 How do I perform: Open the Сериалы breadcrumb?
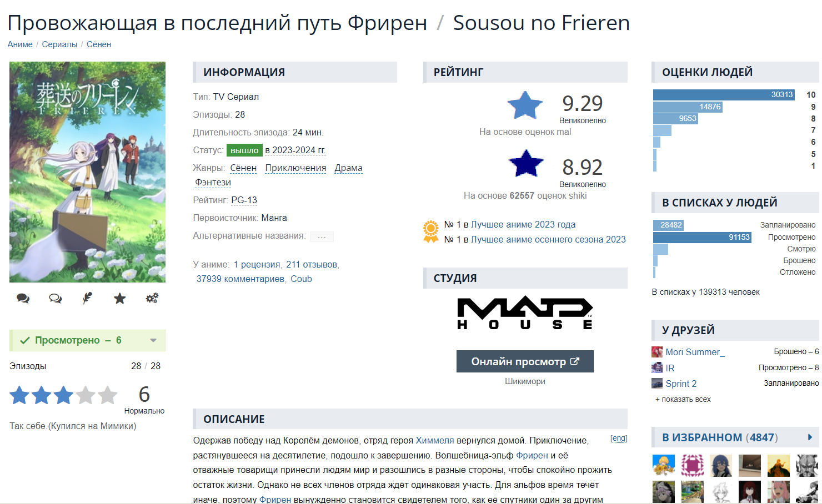click(x=59, y=44)
